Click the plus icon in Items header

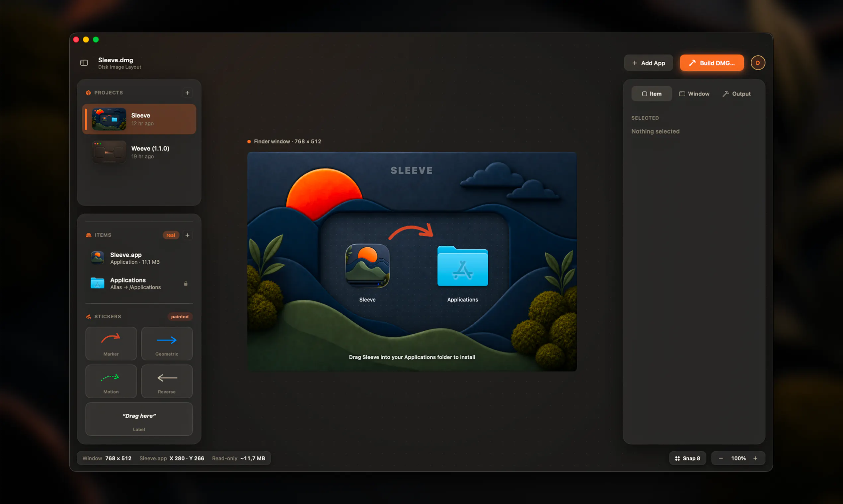pyautogui.click(x=187, y=235)
